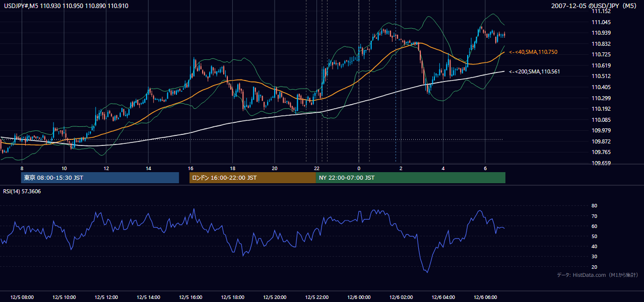Click the RSI(14) 57.3606 indicator label
Viewport: 644px width, 302px height.
[22, 191]
